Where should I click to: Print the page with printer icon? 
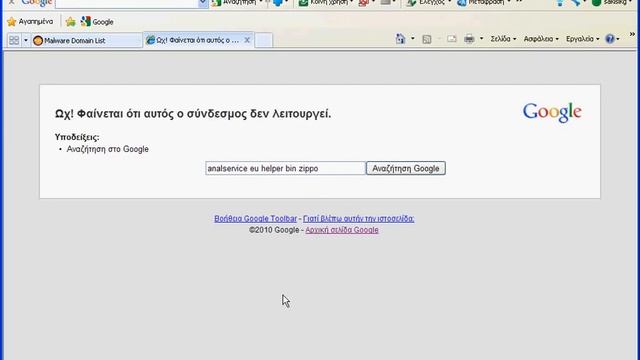point(469,39)
